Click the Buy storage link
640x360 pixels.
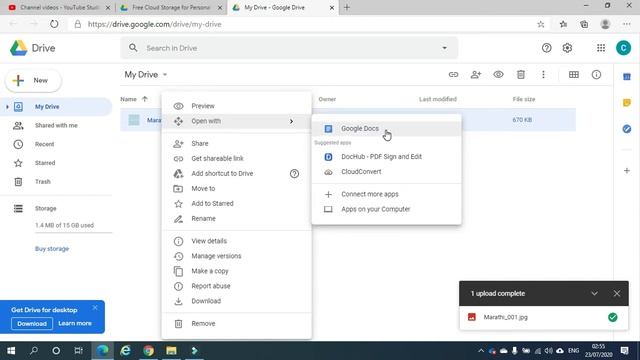point(52,249)
